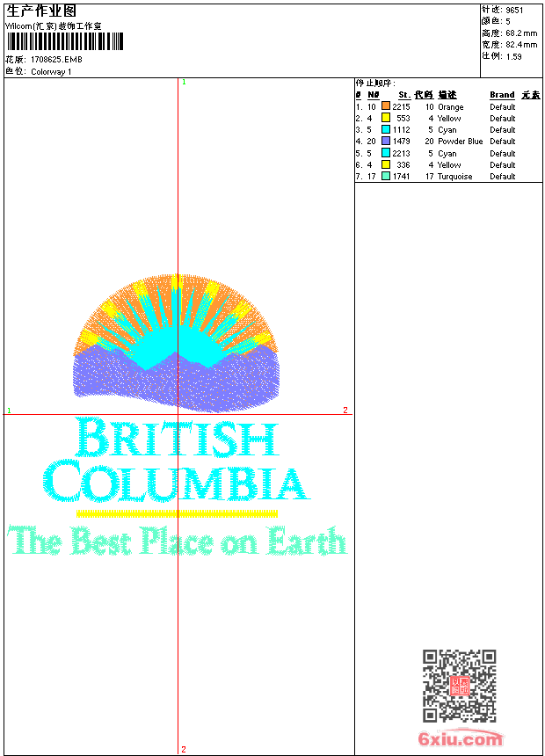Click the '代码' column header
The image size is (545, 756).
tap(424, 95)
